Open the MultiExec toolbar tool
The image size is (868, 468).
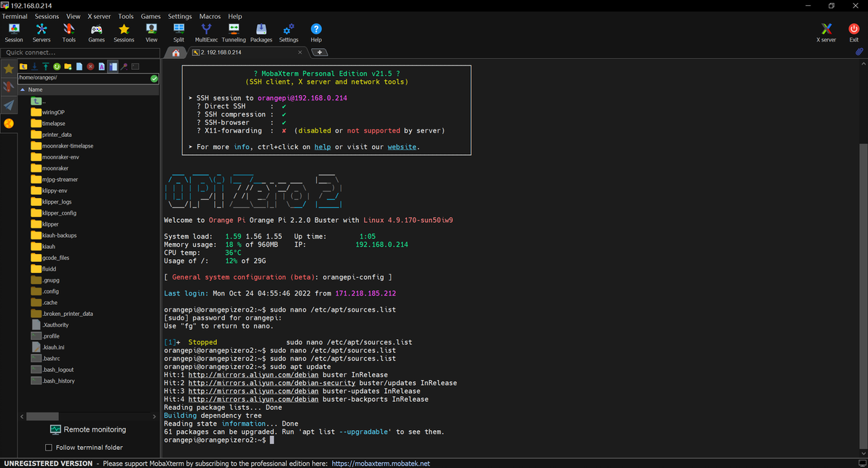click(x=206, y=32)
